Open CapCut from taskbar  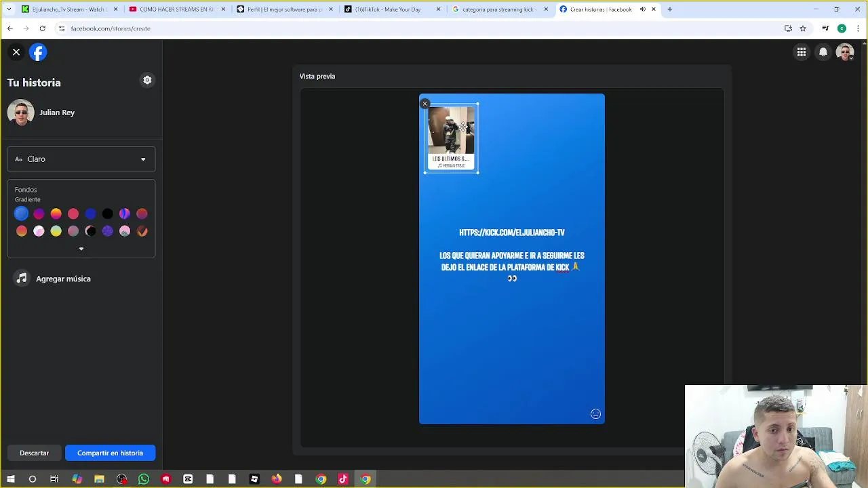pyautogui.click(x=188, y=479)
